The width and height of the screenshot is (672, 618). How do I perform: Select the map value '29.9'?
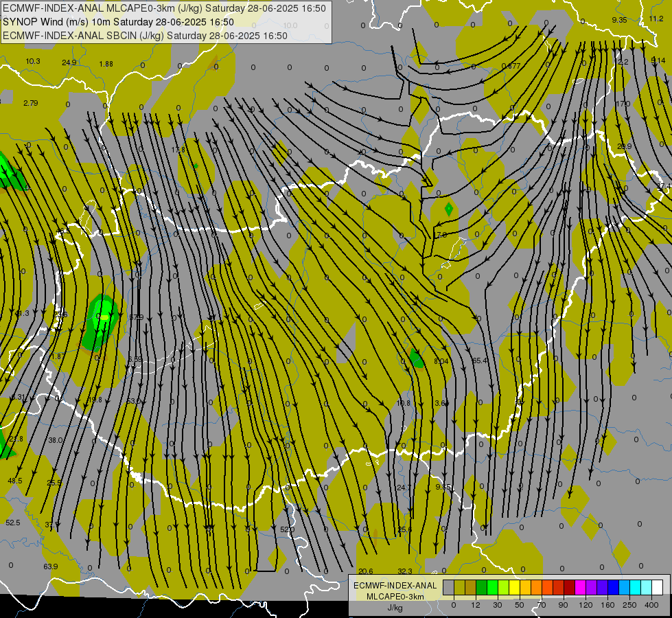pos(625,146)
